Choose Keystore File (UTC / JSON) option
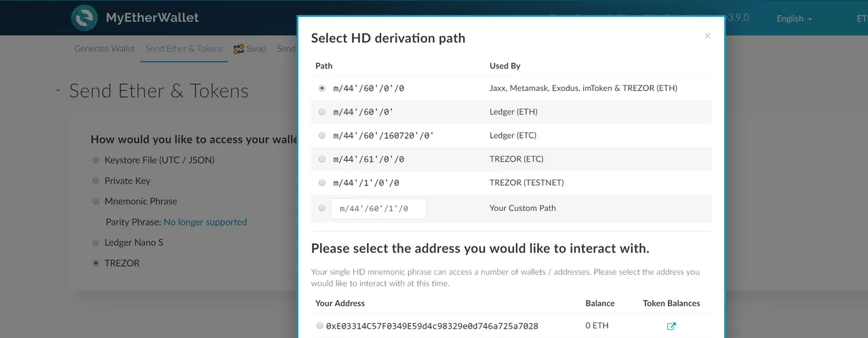Viewport: 868px width, 338px height. pos(96,161)
